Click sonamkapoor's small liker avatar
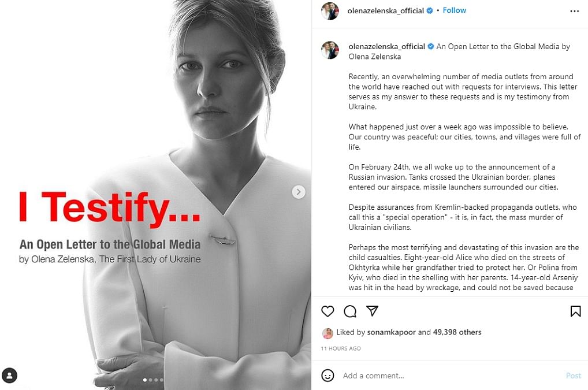Viewport: 588px width, 390px height. [x=328, y=333]
